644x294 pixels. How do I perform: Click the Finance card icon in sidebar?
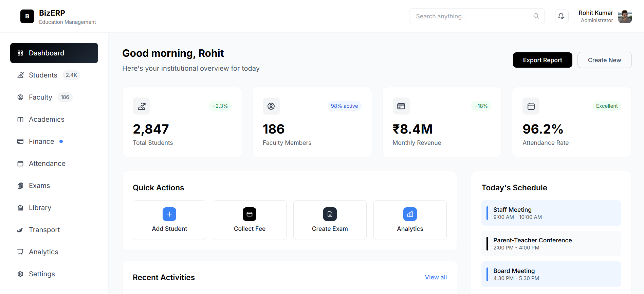click(x=20, y=141)
